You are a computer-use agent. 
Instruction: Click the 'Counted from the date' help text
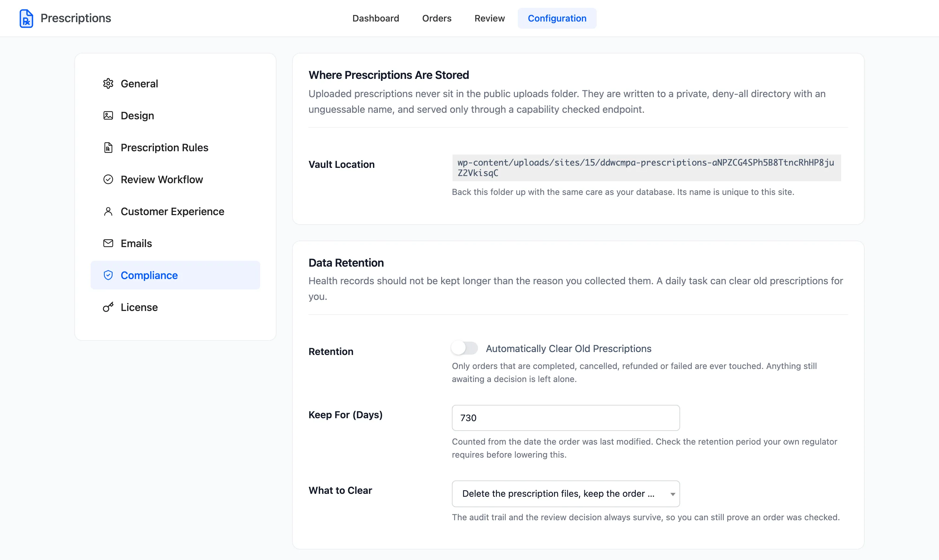point(645,448)
